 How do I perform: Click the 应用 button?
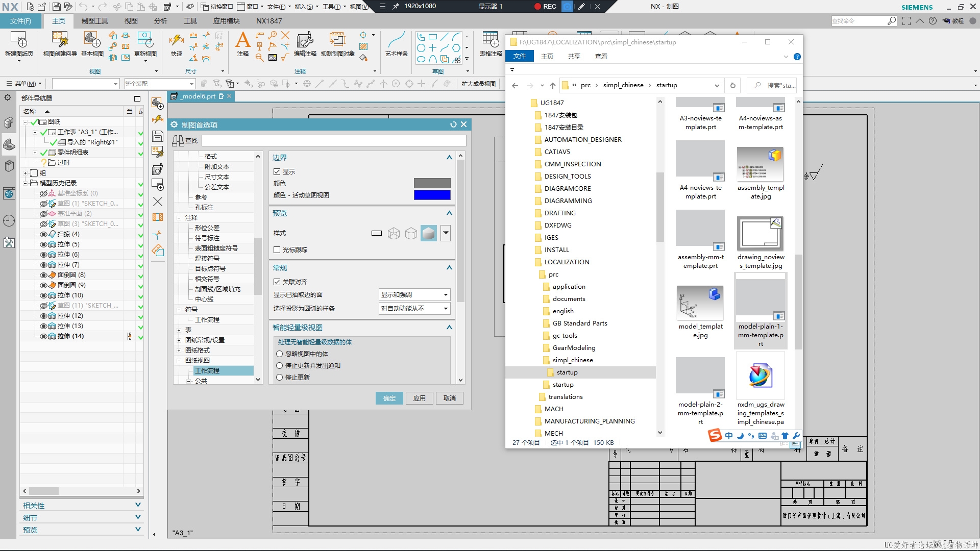click(420, 398)
